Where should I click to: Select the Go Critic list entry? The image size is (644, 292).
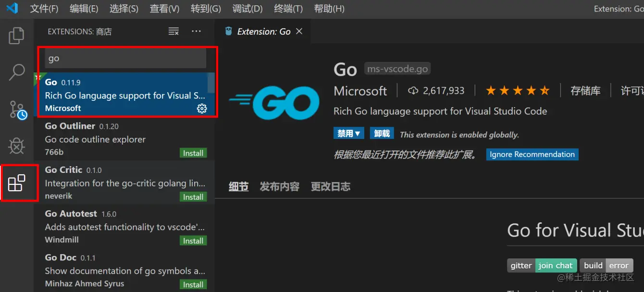[x=124, y=182]
